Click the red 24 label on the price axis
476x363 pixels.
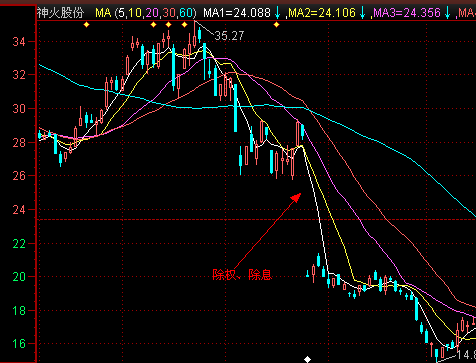coord(19,209)
